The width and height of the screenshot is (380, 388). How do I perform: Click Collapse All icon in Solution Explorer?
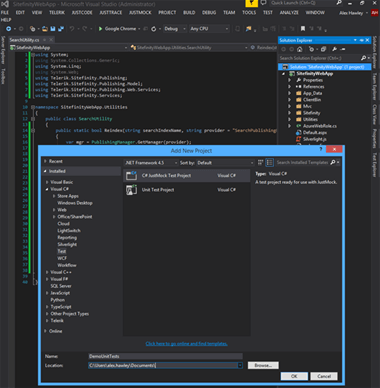tap(323, 49)
